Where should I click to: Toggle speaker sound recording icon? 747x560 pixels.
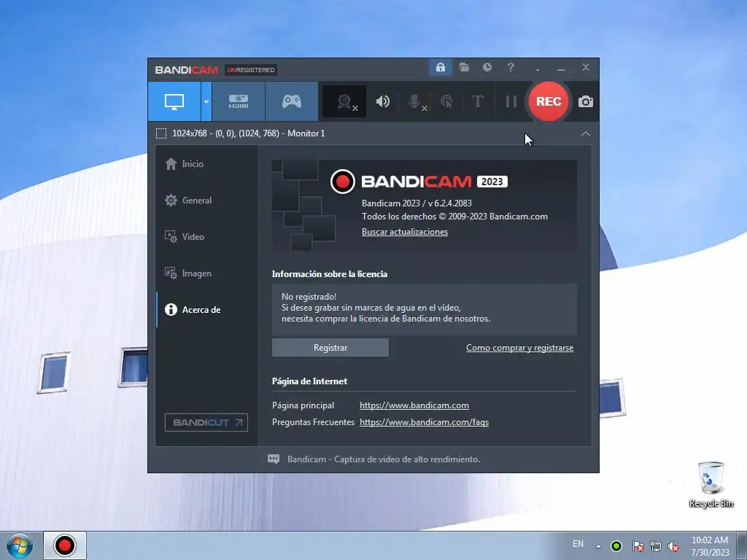[x=382, y=101]
